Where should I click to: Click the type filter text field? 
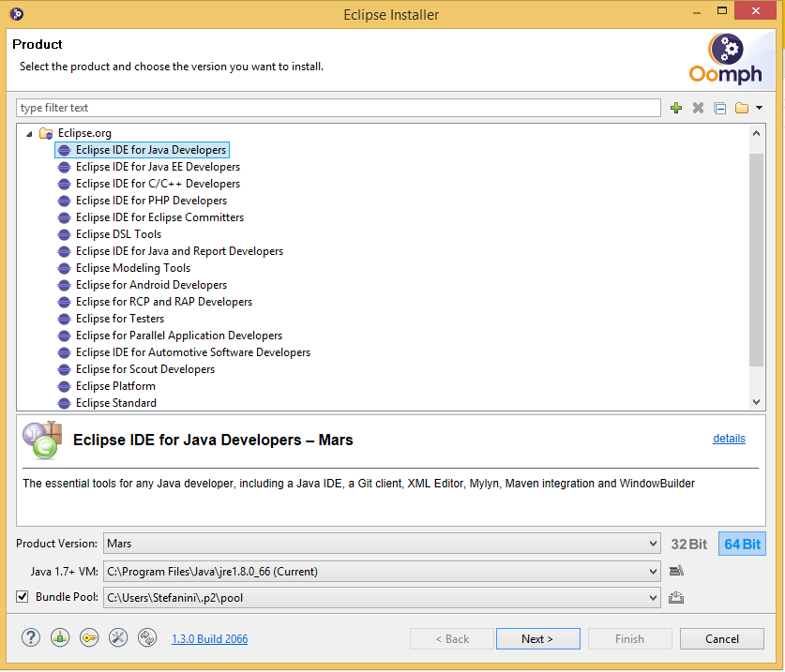[x=339, y=108]
